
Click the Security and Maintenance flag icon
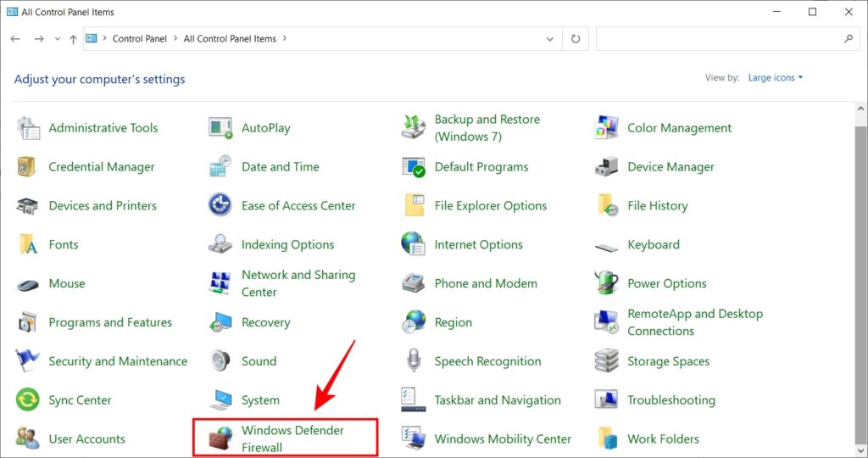(x=27, y=361)
